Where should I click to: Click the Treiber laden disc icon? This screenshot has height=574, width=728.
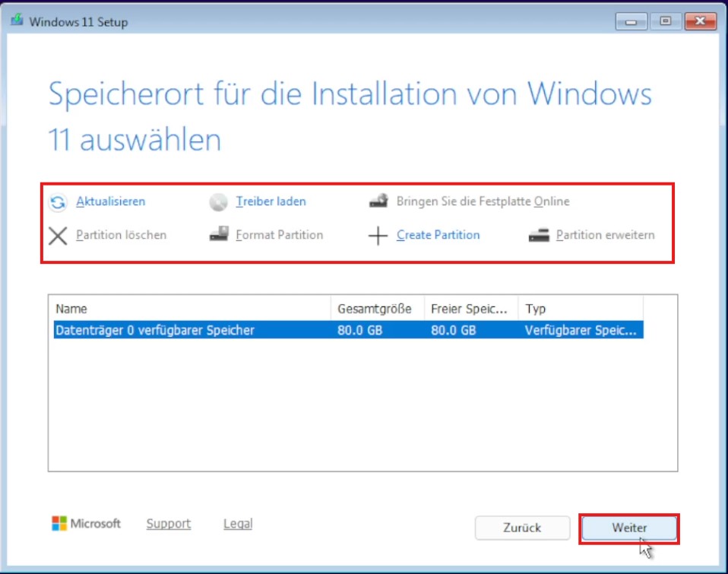click(x=218, y=202)
